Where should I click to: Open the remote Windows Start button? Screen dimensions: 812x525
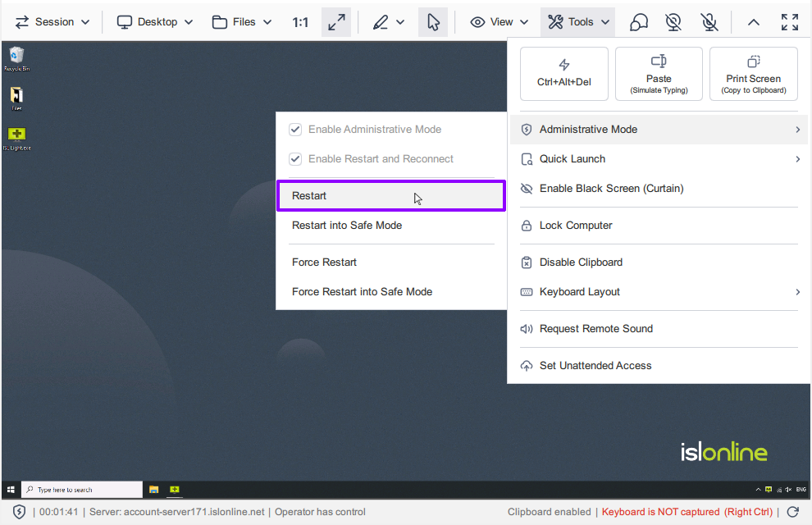pos(11,489)
